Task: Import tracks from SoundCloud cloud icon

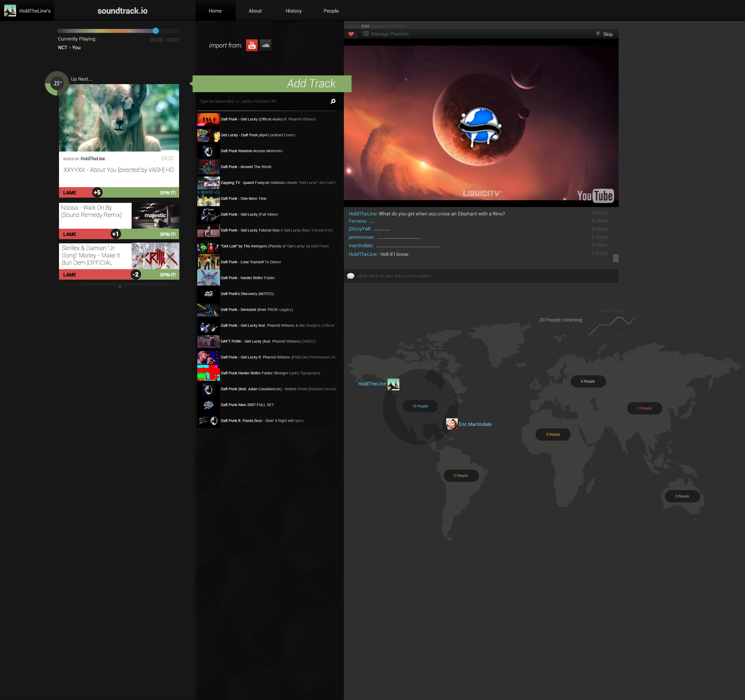Action: coord(265,45)
